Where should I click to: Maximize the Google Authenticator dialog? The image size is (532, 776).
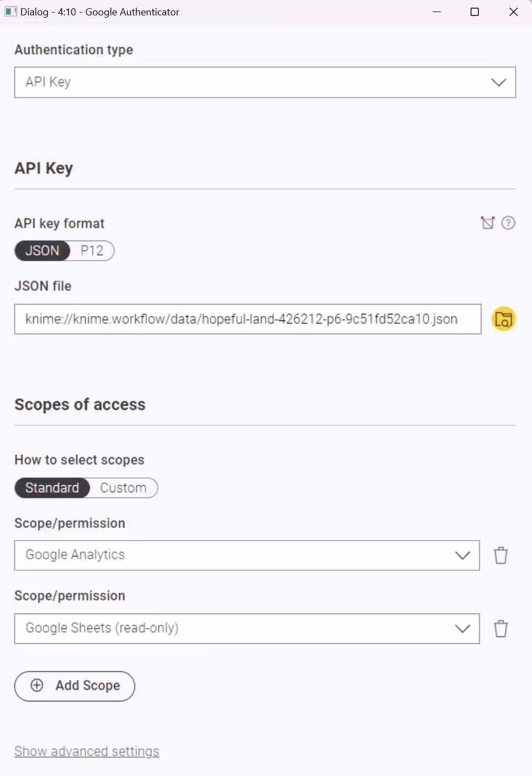pos(474,12)
